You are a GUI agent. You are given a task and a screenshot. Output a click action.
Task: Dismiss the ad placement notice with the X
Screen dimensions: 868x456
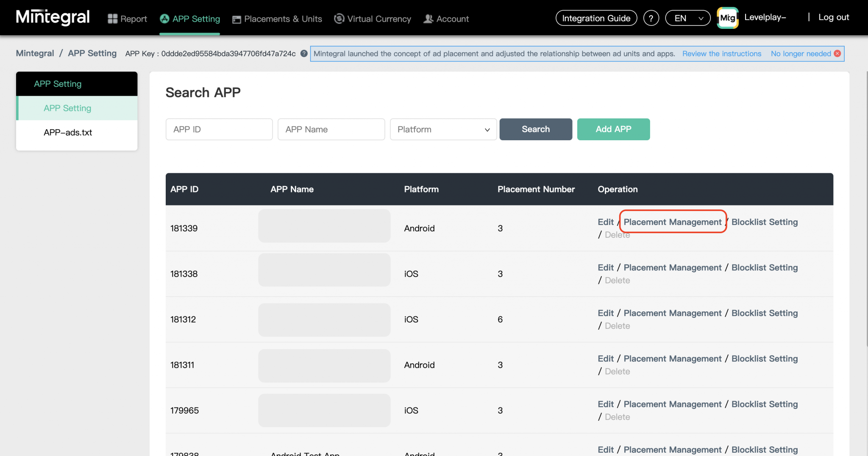tap(837, 53)
